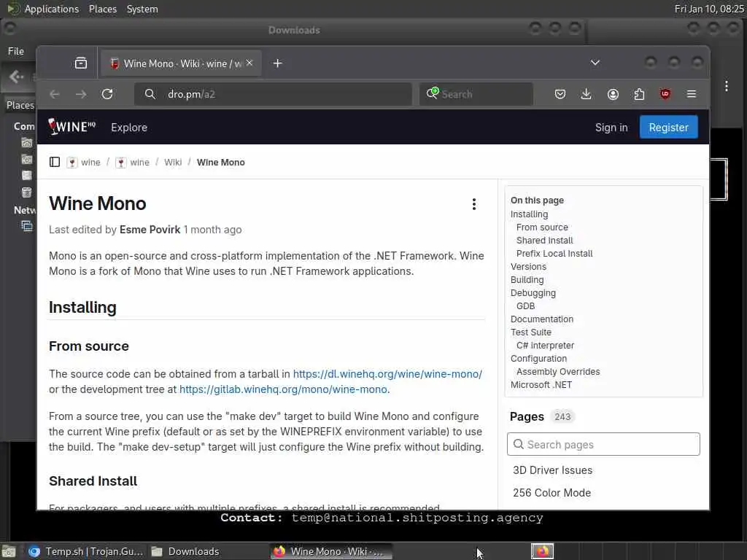Screen dimensions: 747x560
Task: Jump to From source in the page outline
Action: 542,227
